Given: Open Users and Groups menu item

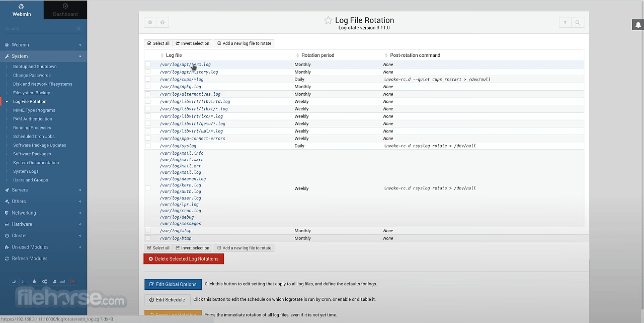Looking at the screenshot, I should click(x=31, y=180).
